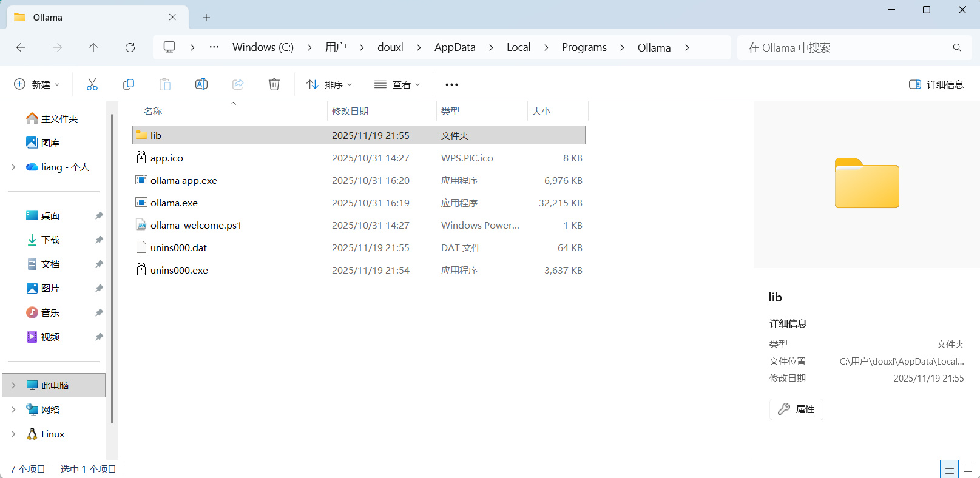
Task: Expand the Linux tree node
Action: [13, 434]
